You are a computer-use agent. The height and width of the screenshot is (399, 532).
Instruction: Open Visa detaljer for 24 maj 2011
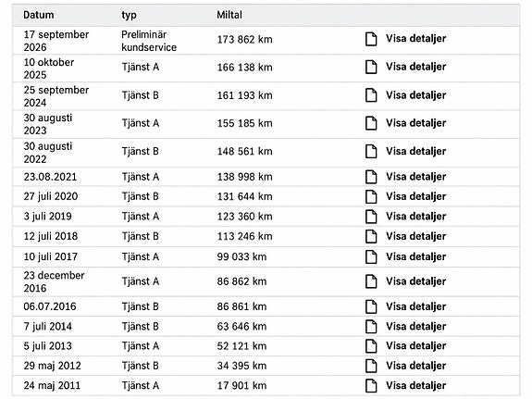(x=415, y=385)
